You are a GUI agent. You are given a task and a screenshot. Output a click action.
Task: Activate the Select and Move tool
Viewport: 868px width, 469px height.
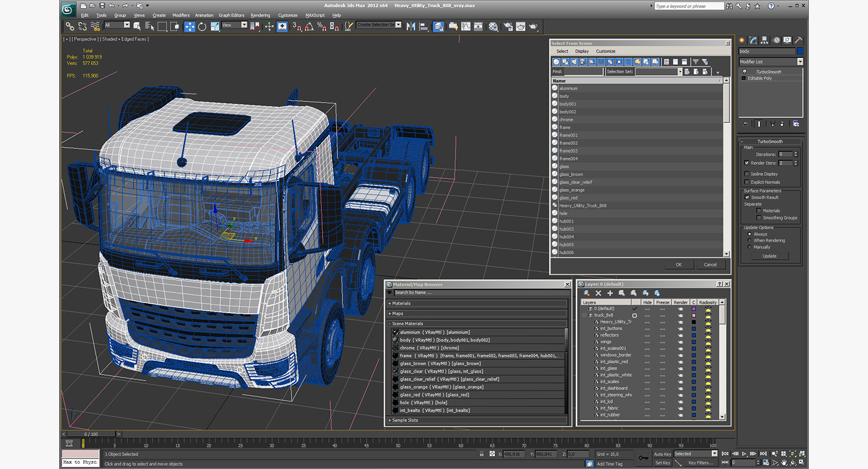(190, 26)
